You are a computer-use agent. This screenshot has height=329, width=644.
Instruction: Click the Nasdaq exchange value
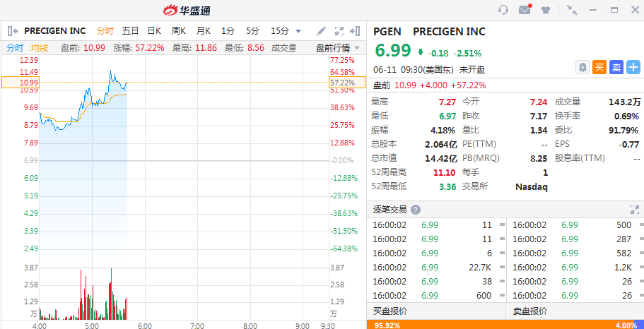tap(532, 186)
